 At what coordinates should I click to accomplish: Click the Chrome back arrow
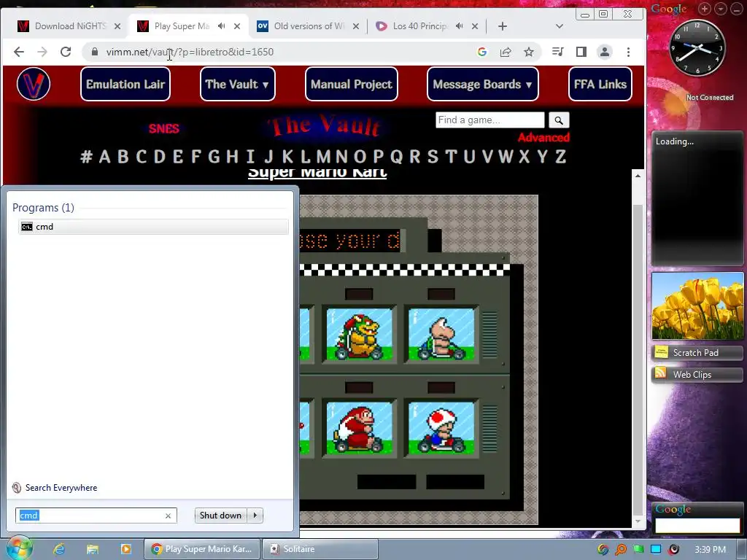(18, 52)
